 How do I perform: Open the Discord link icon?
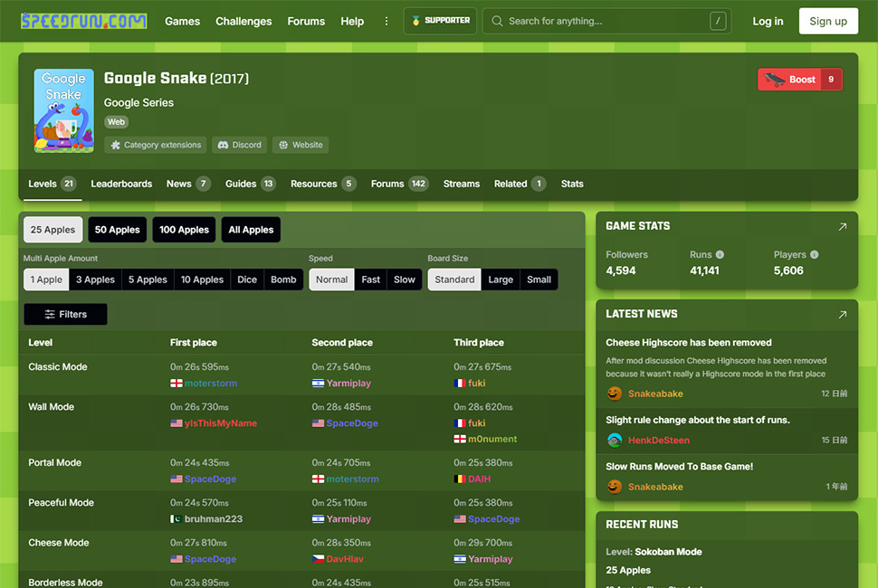pos(223,145)
